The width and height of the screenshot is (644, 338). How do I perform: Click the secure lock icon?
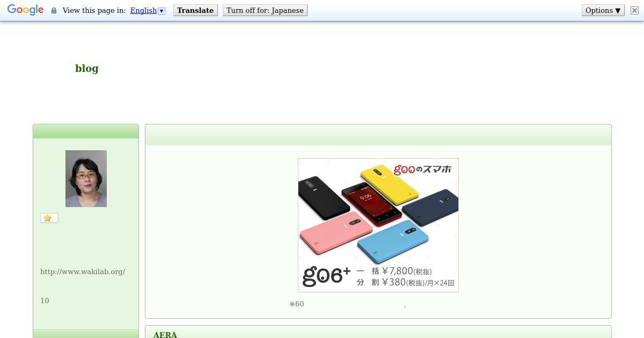tap(54, 10)
